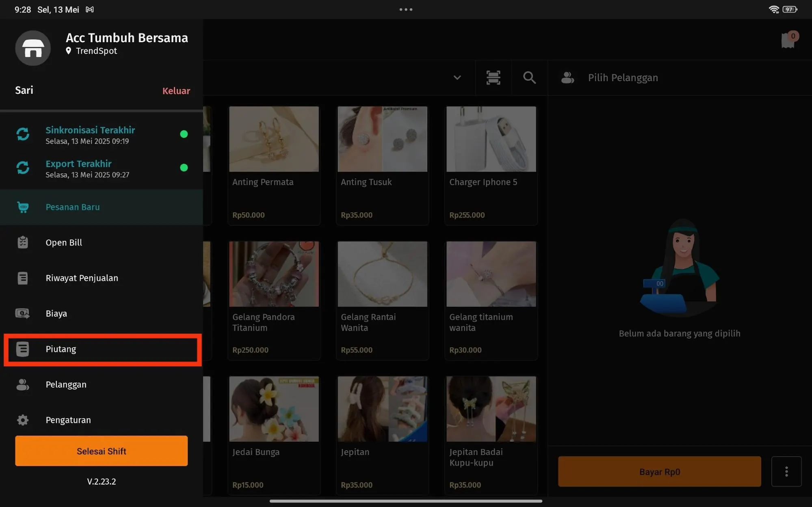The image size is (812, 507).
Task: Tap the location pin beside TrendSpot
Action: 68,51
